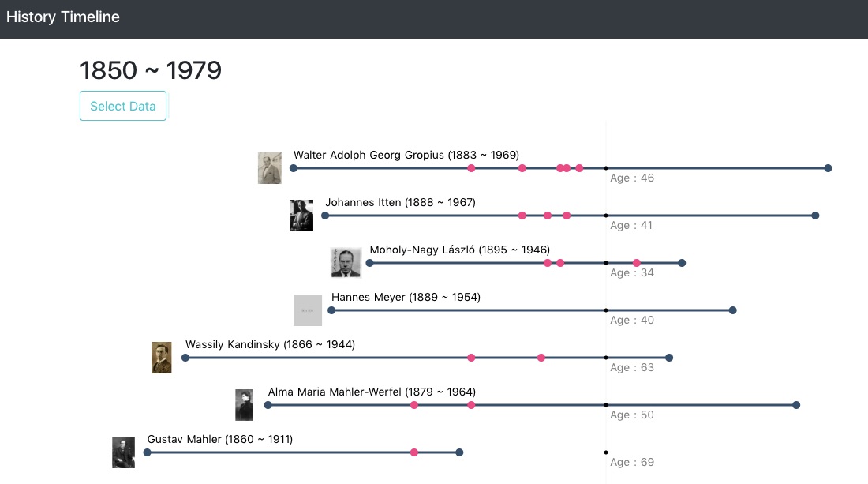The image size is (868, 484).
Task: Click the first pink marker on Gropius's timeline
Action: 471,168
